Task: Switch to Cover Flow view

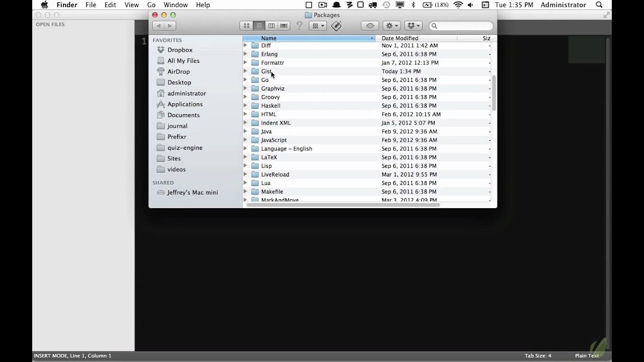Action: tap(284, 26)
